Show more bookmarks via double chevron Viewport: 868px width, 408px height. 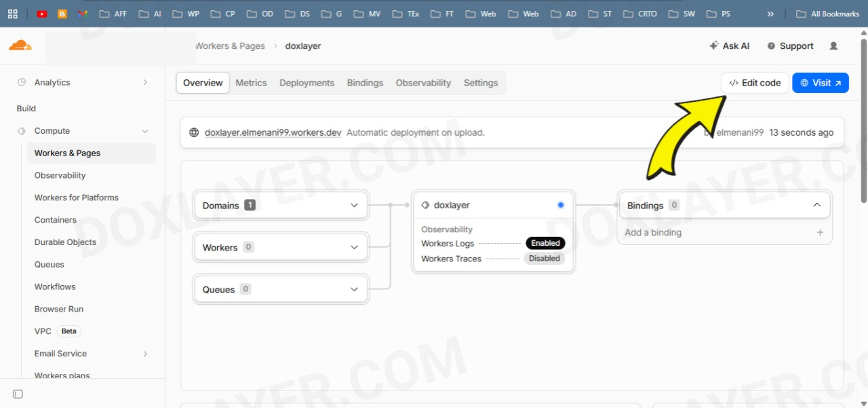[x=770, y=14]
